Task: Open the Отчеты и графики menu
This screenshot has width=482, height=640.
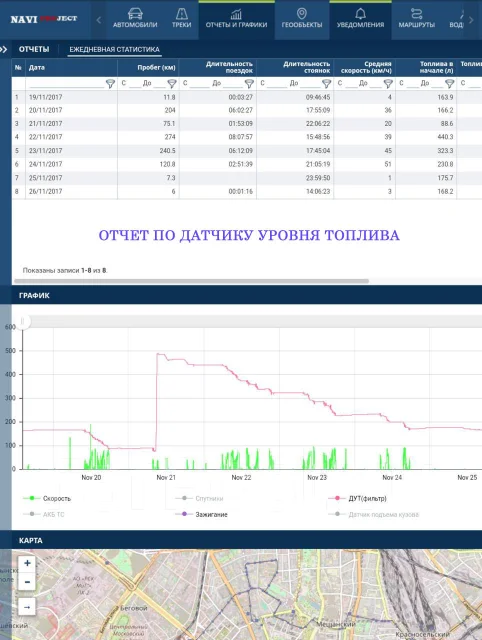Action: 237,20
